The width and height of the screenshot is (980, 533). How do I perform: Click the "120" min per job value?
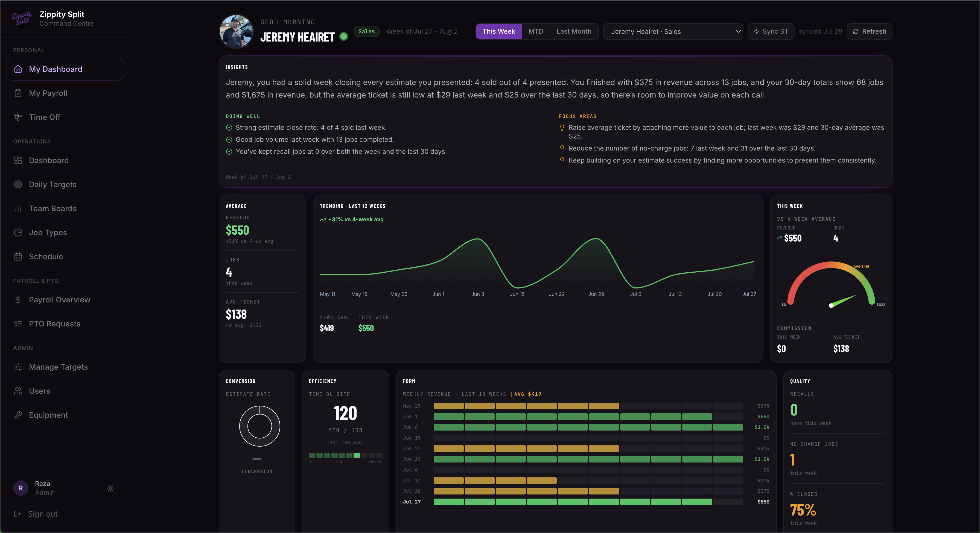[345, 413]
